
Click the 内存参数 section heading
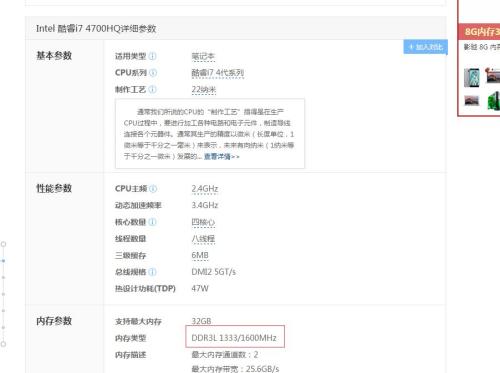point(54,321)
